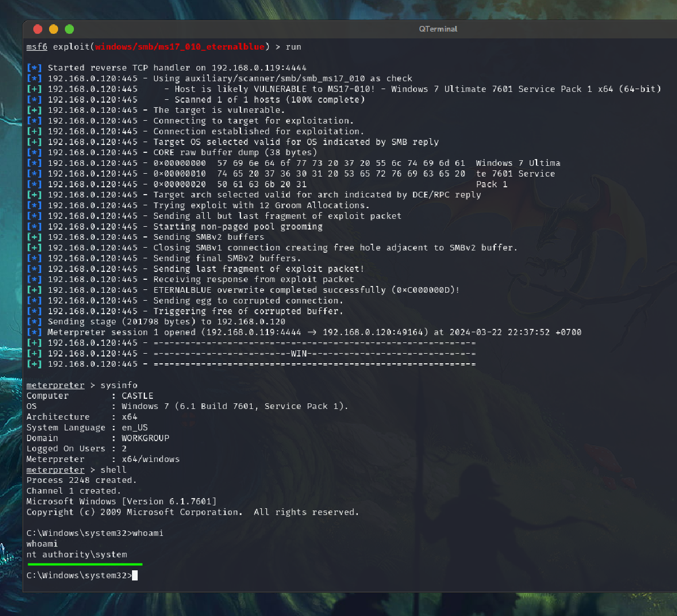Click 'Channel 1 created.' line
Viewport: 677px width, 616px height.
[74, 491]
